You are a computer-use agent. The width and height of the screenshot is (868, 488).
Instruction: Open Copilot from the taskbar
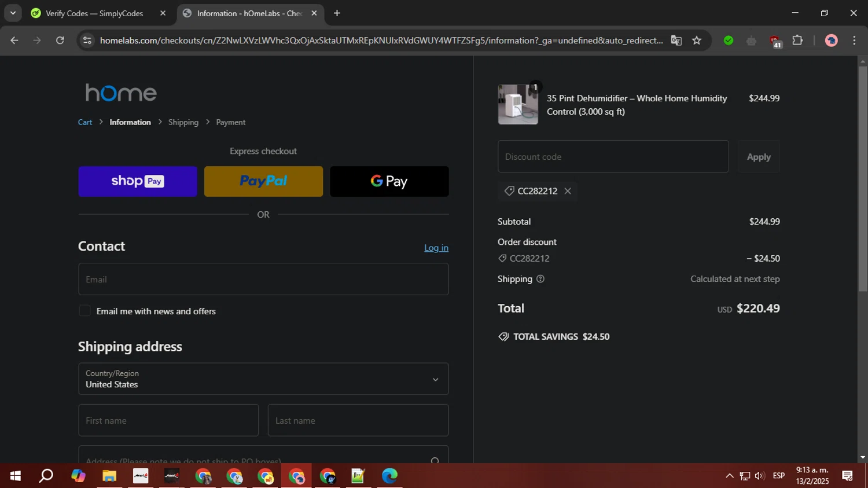78,476
